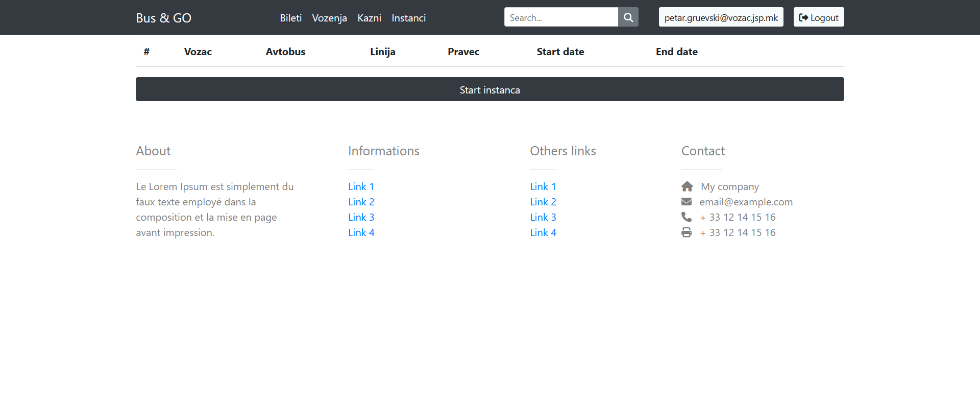980x400 pixels.
Task: Click Link 4 in Informations column
Action: pyautogui.click(x=361, y=232)
